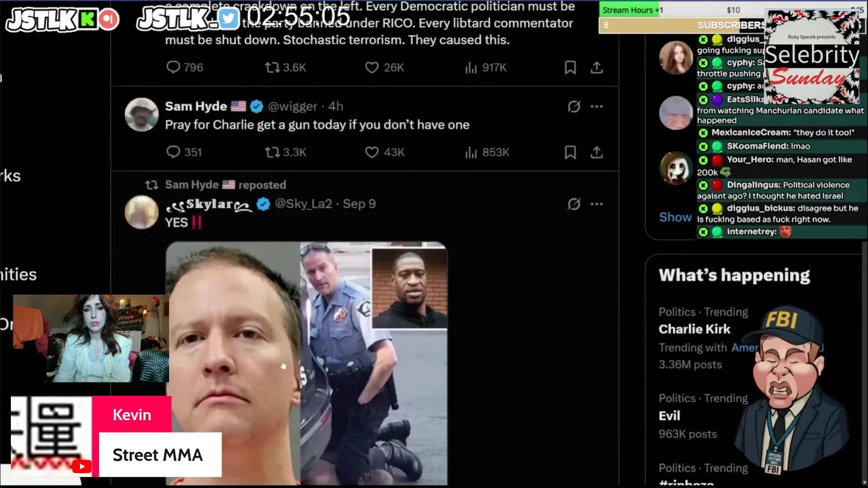The height and width of the screenshot is (488, 868).
Task: Click Sam Hyde's profile avatar
Action: [x=142, y=115]
